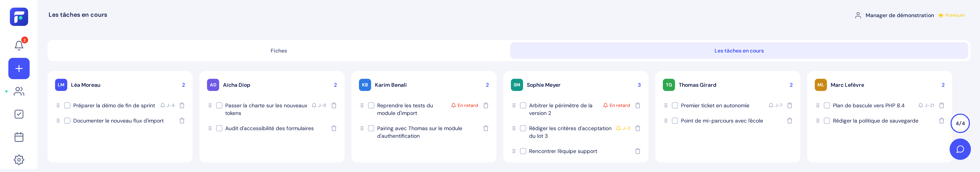The width and height of the screenshot is (980, 172).
Task: Open the chat bubble button
Action: pos(960,149)
